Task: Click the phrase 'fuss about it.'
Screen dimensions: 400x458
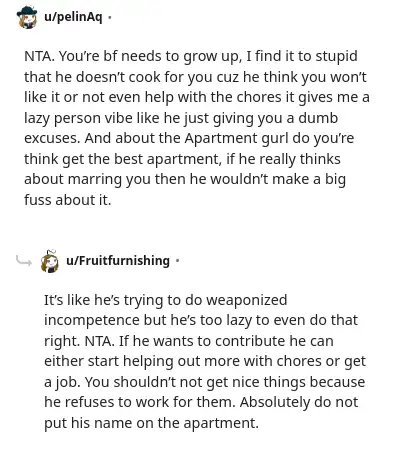Action: (x=68, y=200)
